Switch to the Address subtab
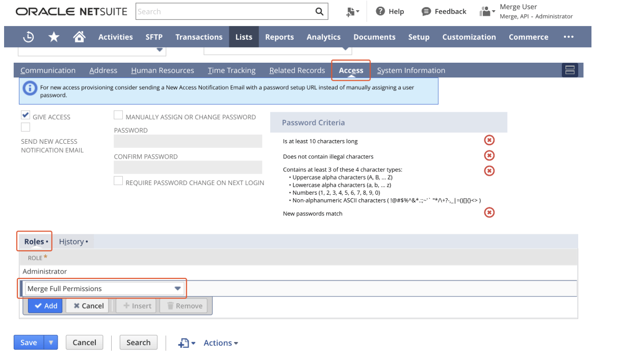The image size is (619, 364). 103,70
